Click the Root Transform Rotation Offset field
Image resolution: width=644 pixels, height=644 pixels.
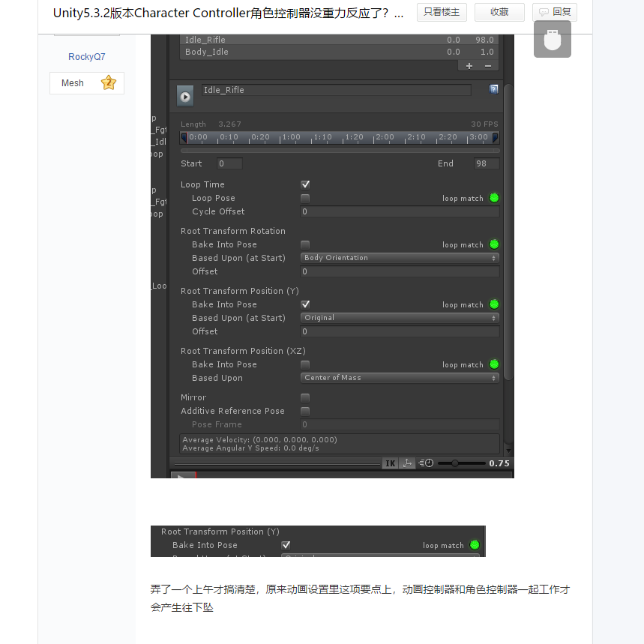point(400,271)
